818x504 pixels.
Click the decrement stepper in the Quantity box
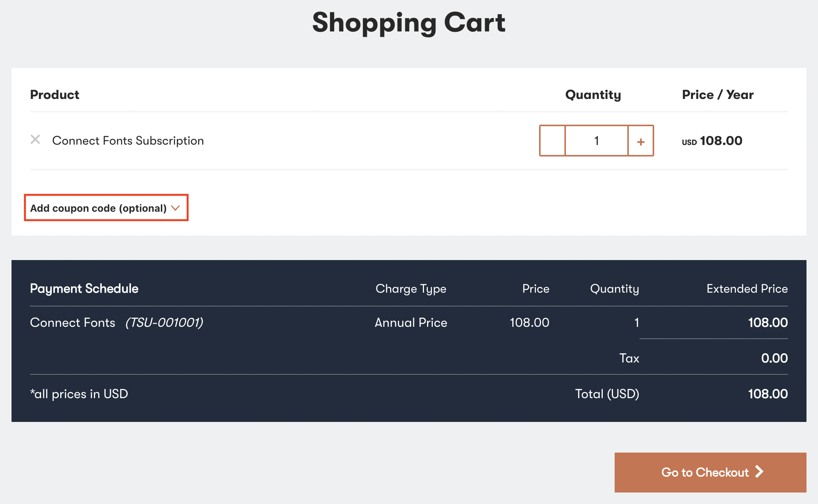pyautogui.click(x=552, y=141)
